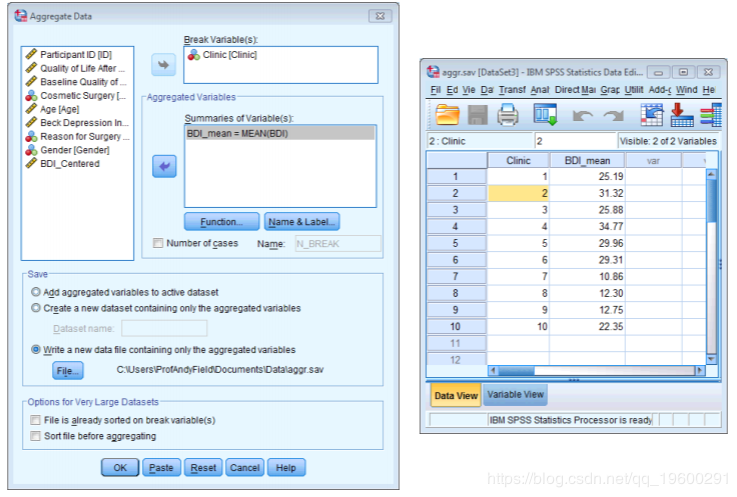Open the Function... dialog
737x497 pixels.
(221, 221)
